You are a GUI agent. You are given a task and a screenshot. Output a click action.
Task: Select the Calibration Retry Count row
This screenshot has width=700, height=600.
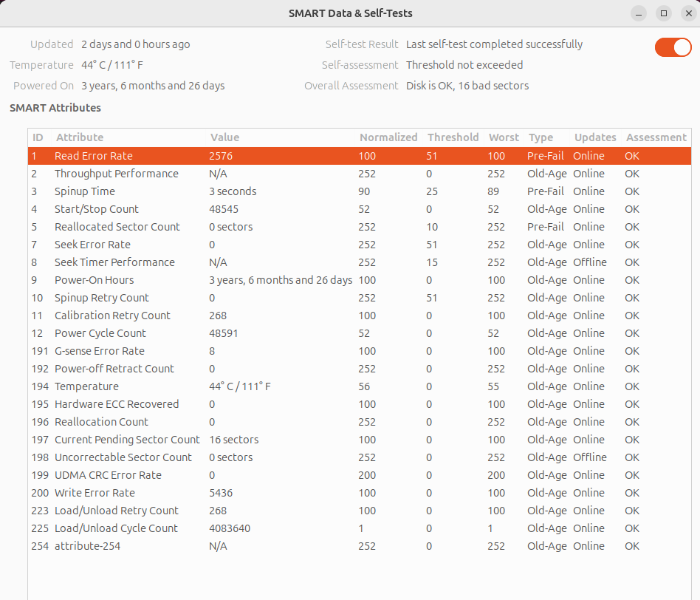(x=360, y=316)
